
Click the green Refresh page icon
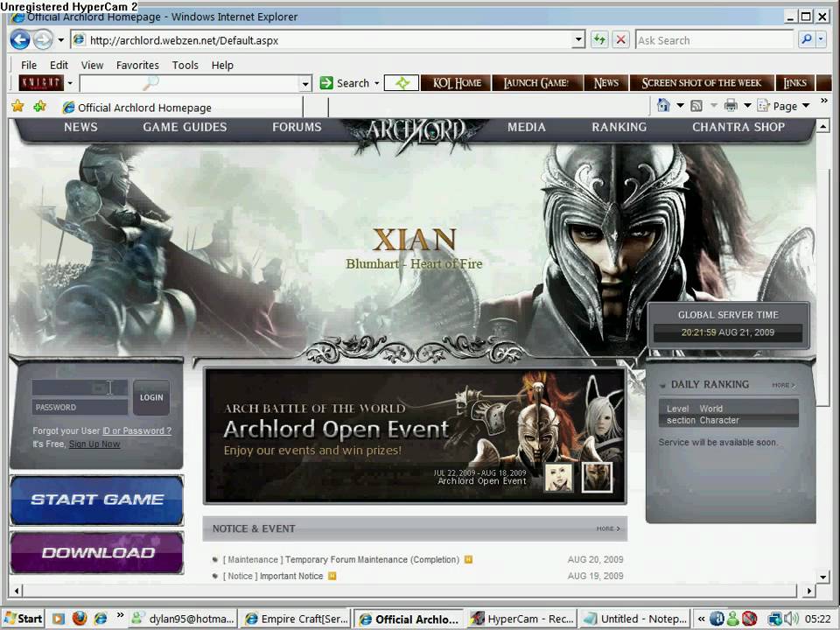[599, 39]
